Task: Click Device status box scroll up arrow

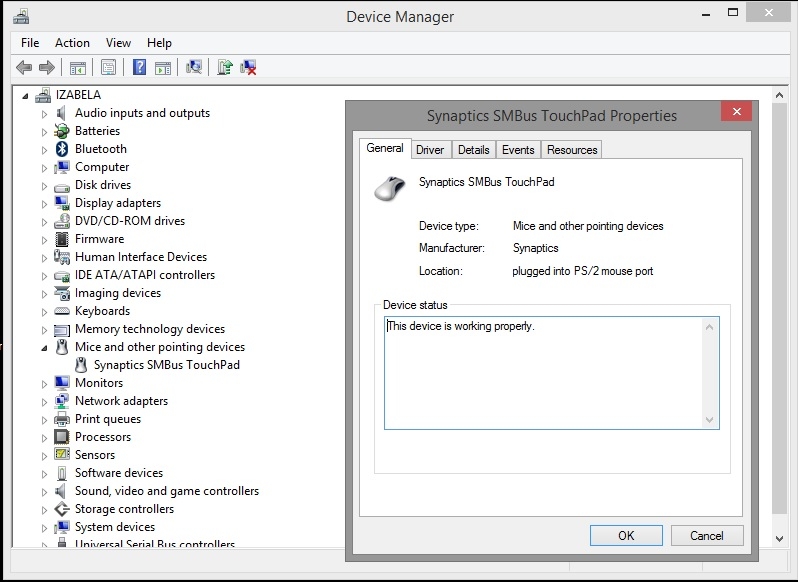Action: pyautogui.click(x=709, y=327)
